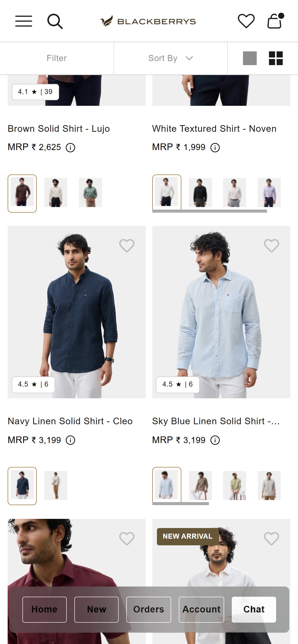Show MRP info for Navy Linen Shirt
Image resolution: width=298 pixels, height=644 pixels.
click(x=71, y=440)
